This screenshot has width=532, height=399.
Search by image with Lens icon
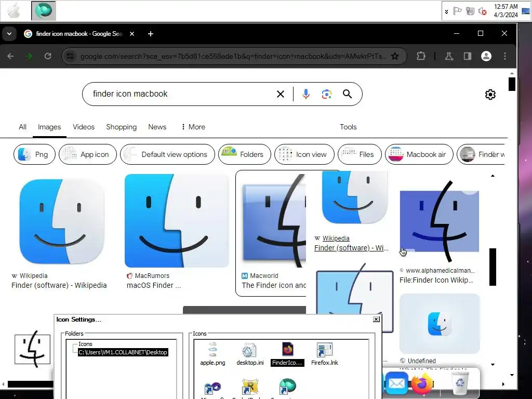click(x=326, y=94)
